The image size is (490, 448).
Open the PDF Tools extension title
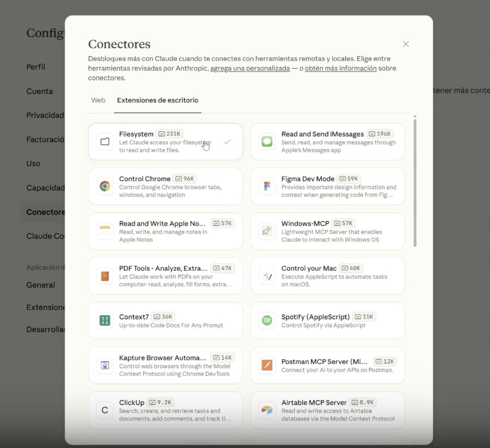coord(163,268)
